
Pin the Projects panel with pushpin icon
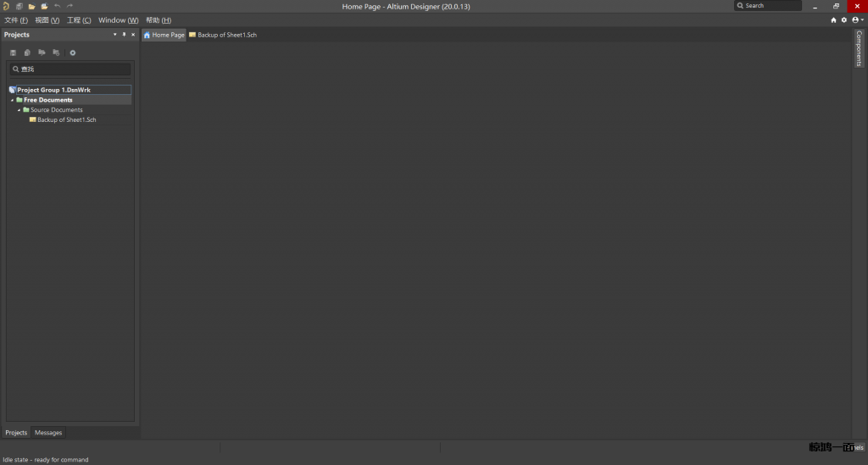(124, 35)
